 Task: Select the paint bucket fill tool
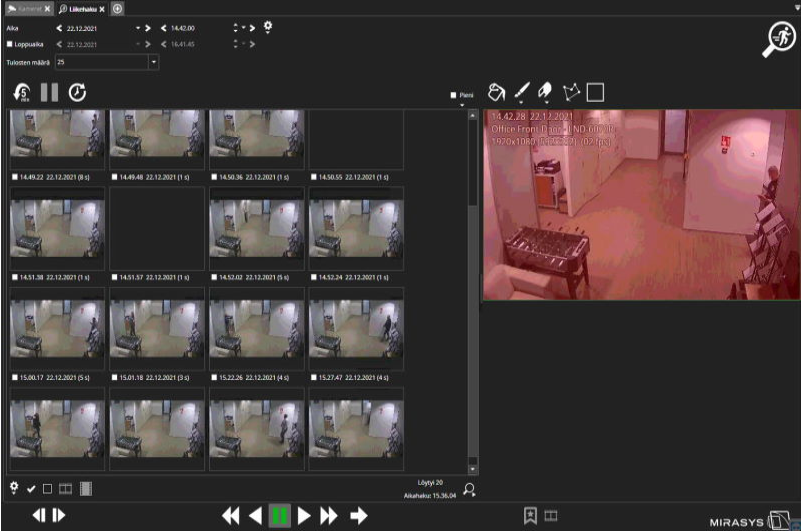pyautogui.click(x=495, y=92)
